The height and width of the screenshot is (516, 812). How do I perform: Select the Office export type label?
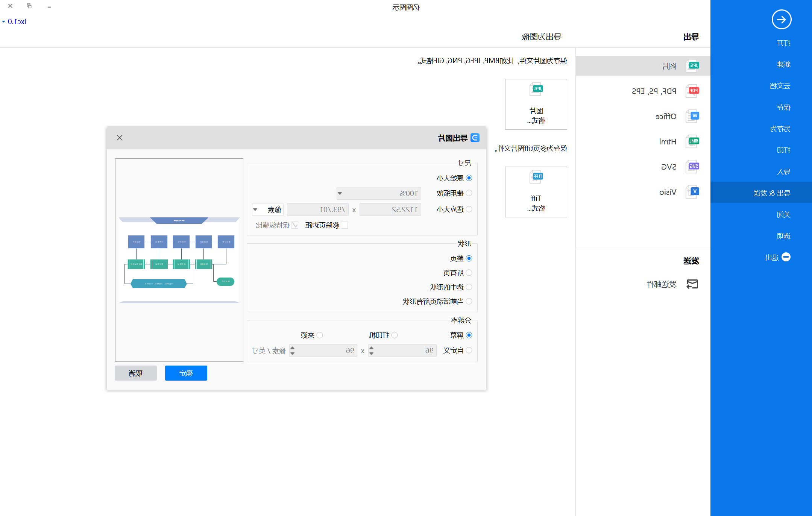pyautogui.click(x=666, y=116)
